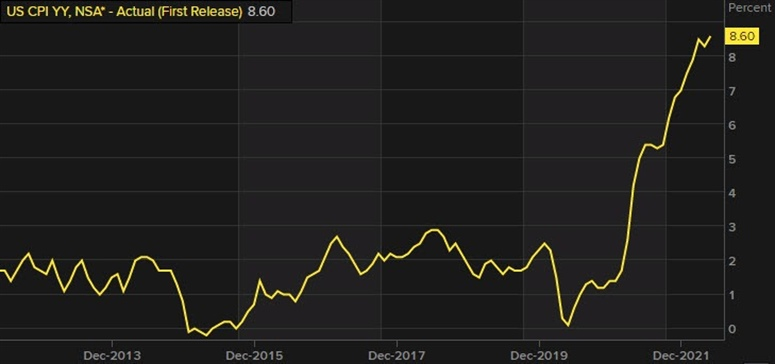
Task: Click the 2020 low point of the yellow line
Action: 568,325
